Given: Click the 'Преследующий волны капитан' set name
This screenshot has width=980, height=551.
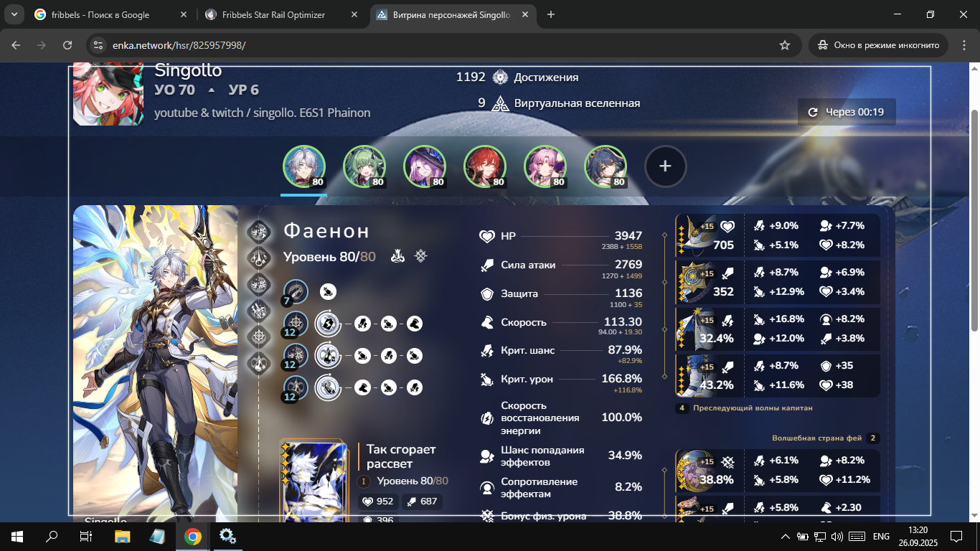Looking at the screenshot, I should (x=753, y=408).
